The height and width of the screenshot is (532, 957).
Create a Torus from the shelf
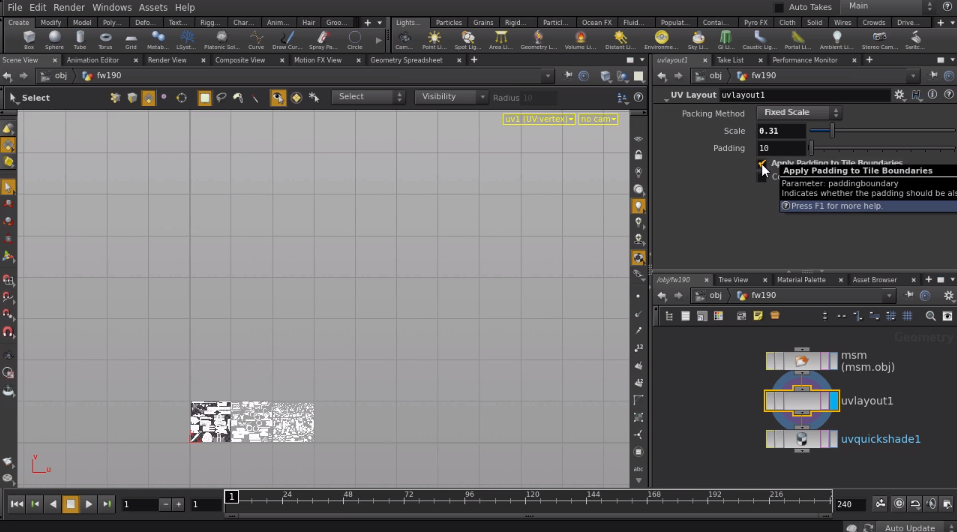(x=105, y=40)
